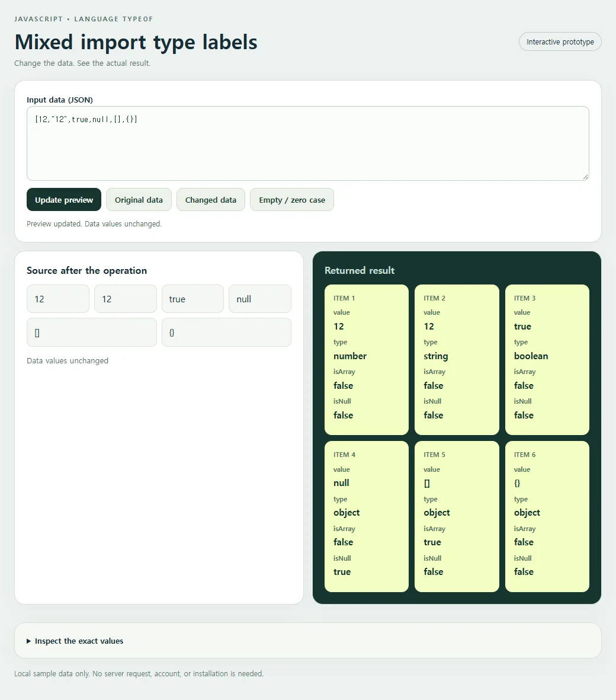Viewport: 616px width, 700px height.
Task: Click the value null in ITEM 4 card
Action: (x=341, y=482)
